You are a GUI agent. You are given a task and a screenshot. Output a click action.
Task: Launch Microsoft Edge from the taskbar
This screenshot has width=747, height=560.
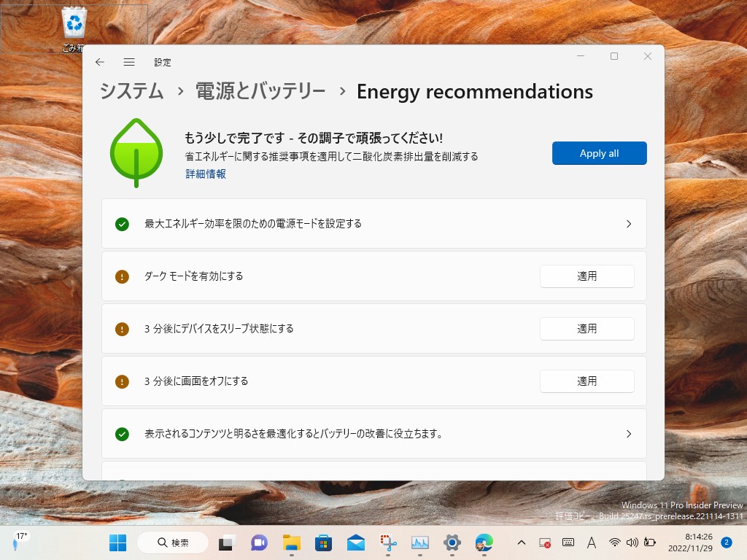[484, 542]
